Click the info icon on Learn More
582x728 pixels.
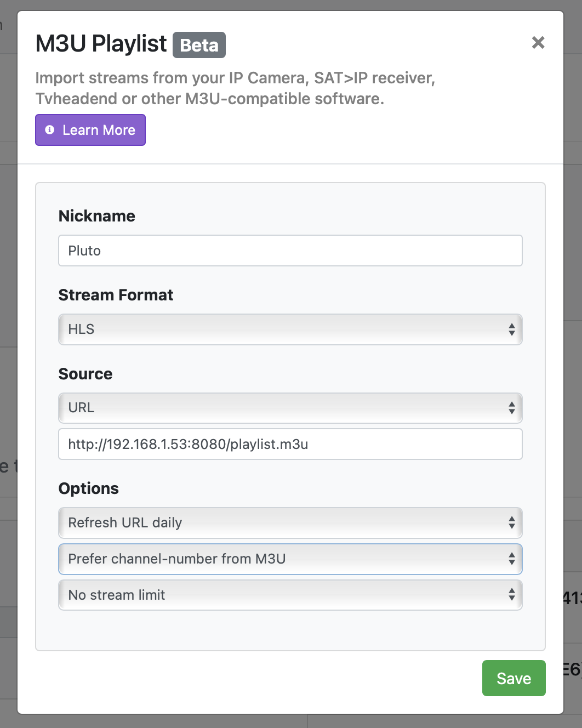tap(50, 130)
